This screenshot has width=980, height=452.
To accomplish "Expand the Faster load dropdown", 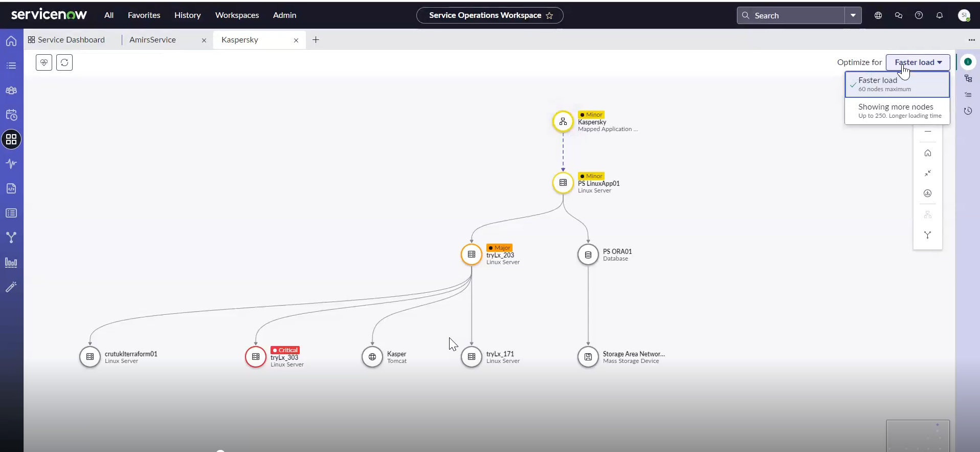I will tap(918, 62).
